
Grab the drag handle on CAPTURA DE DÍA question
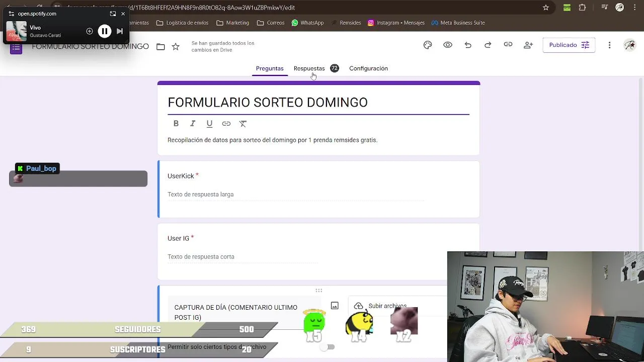pos(318,291)
